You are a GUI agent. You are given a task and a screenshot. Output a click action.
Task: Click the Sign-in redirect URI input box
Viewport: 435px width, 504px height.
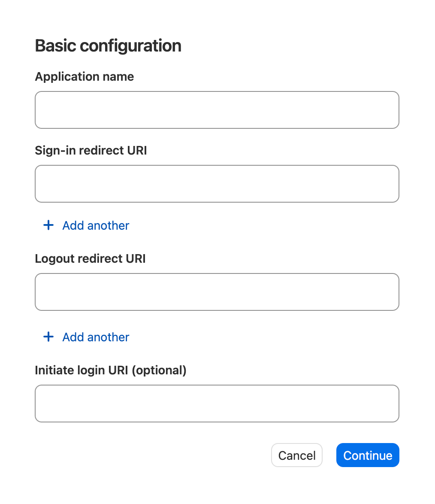(x=217, y=183)
